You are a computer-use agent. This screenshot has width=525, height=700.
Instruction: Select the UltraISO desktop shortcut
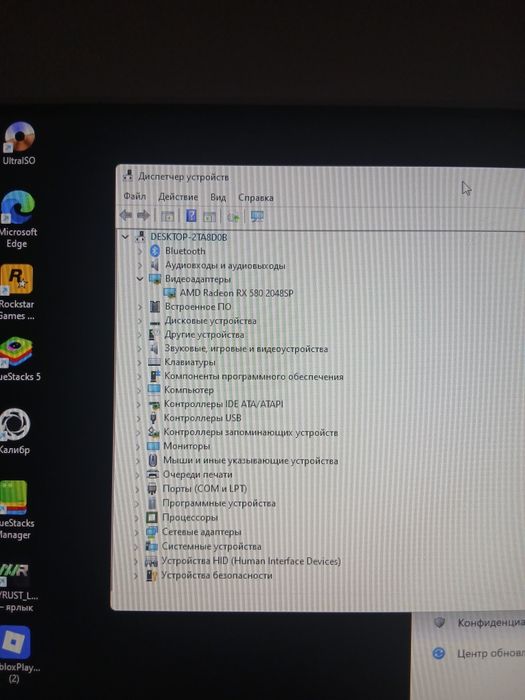tap(18, 143)
